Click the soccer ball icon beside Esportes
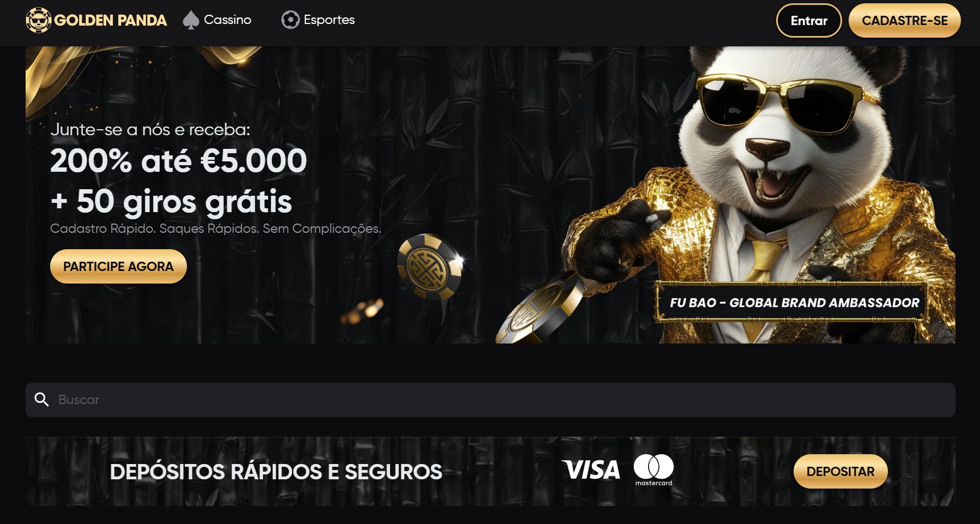980x524 pixels. [x=290, y=20]
